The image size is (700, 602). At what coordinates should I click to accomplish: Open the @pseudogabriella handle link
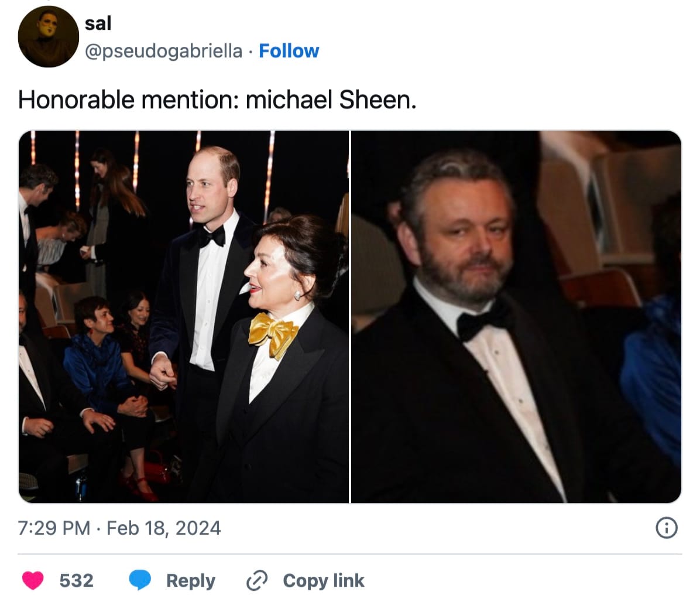click(163, 51)
